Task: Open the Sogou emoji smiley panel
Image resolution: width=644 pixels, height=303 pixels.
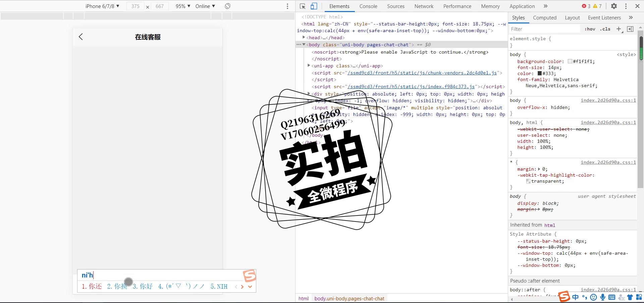Action: (594, 297)
